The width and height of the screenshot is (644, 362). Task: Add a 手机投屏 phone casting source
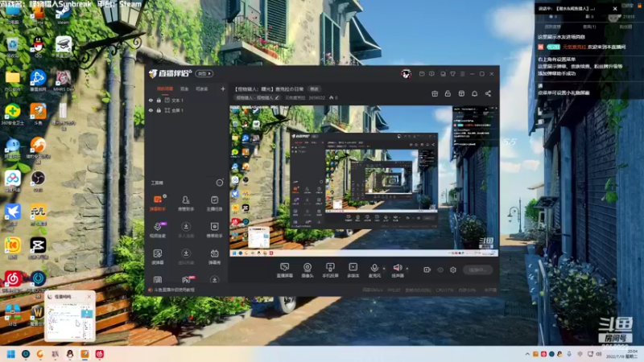tap(330, 270)
